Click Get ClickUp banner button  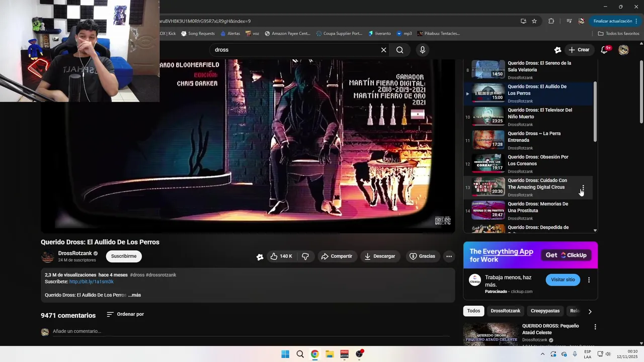click(567, 255)
